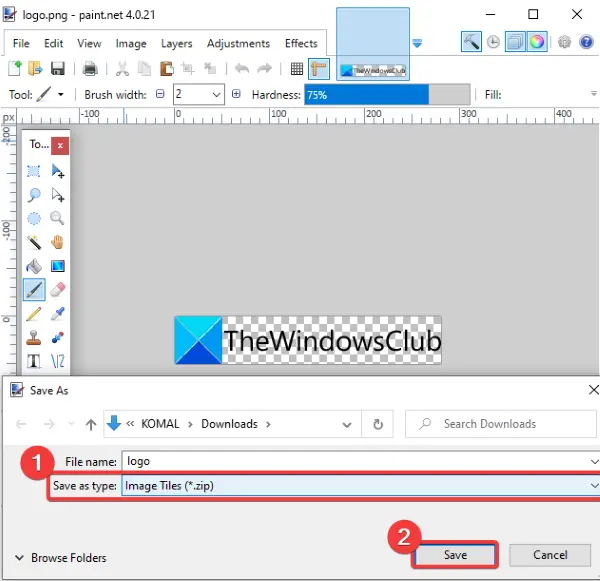Activate the Text tool
This screenshot has height=581, width=600.
pos(34,361)
